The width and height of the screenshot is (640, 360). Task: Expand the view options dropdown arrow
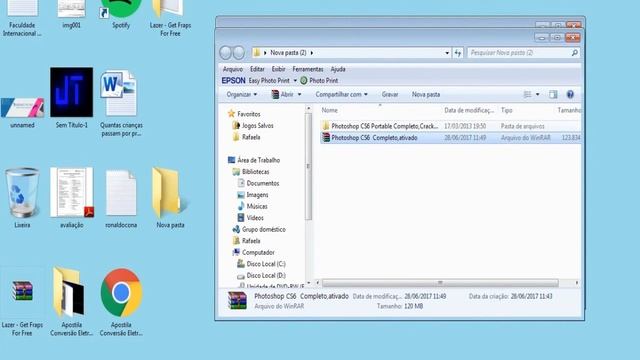(538, 94)
